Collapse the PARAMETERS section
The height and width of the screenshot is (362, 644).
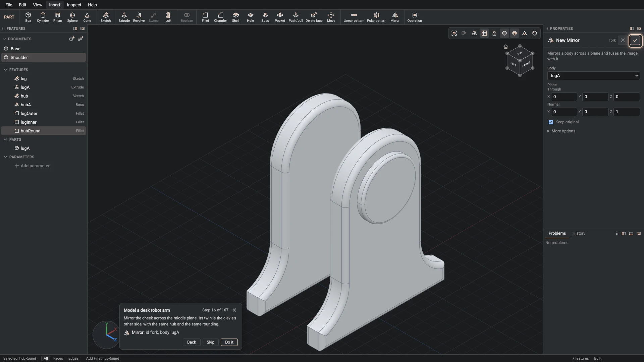coord(5,157)
